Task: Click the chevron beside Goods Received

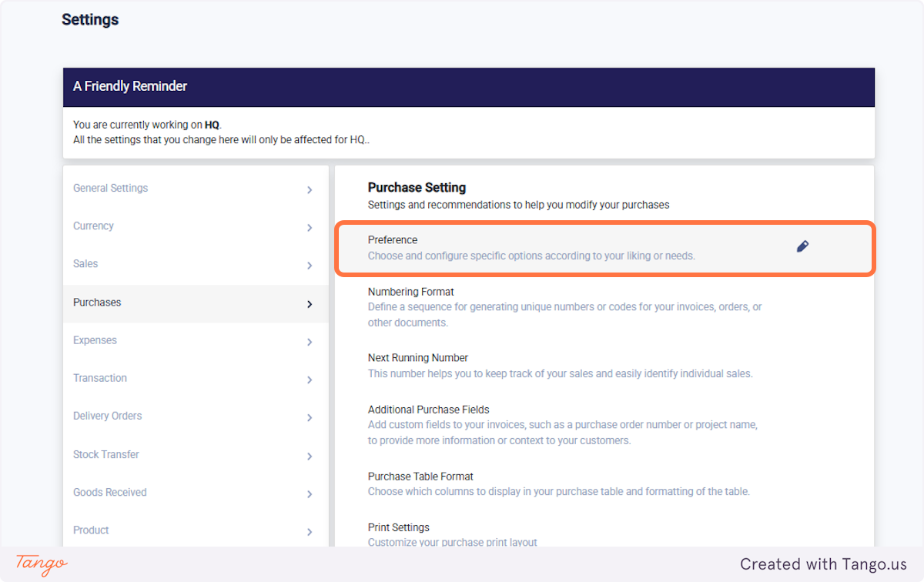Action: (x=310, y=493)
